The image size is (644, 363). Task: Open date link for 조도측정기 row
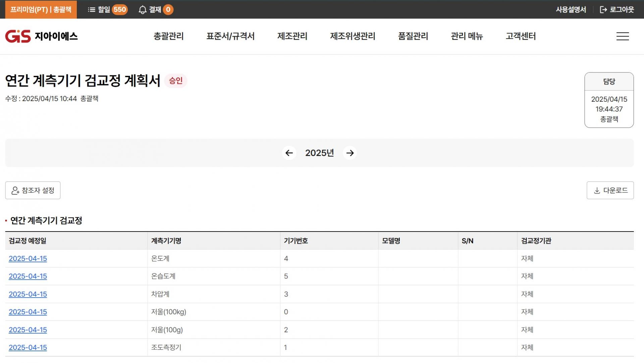click(28, 348)
